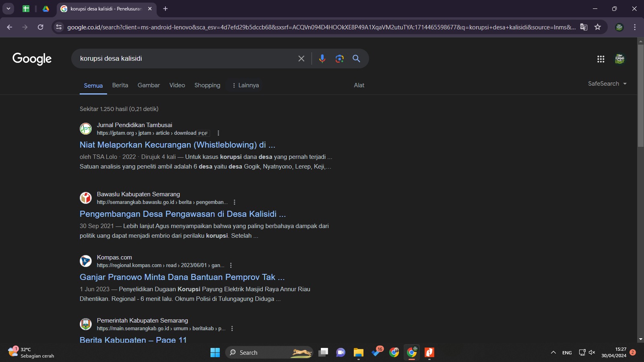Viewport: 644px width, 362px height.
Task: Go forward in browser history
Action: click(25, 27)
